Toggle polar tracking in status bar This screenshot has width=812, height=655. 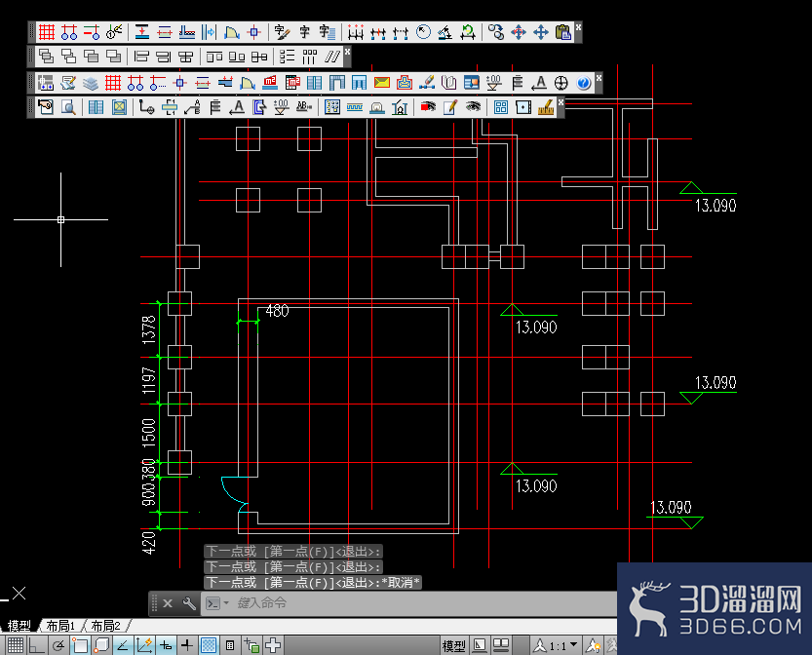(x=58, y=645)
